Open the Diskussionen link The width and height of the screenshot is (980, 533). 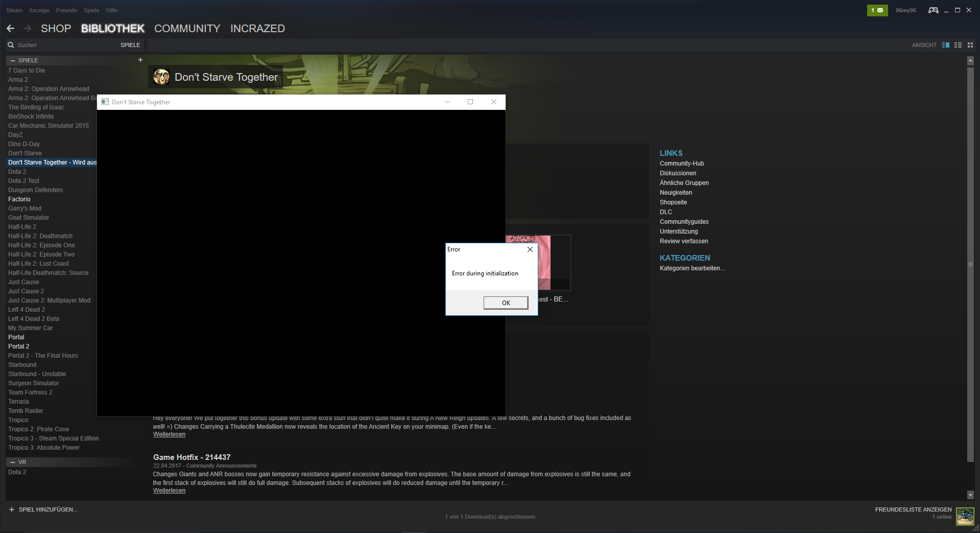click(x=678, y=173)
